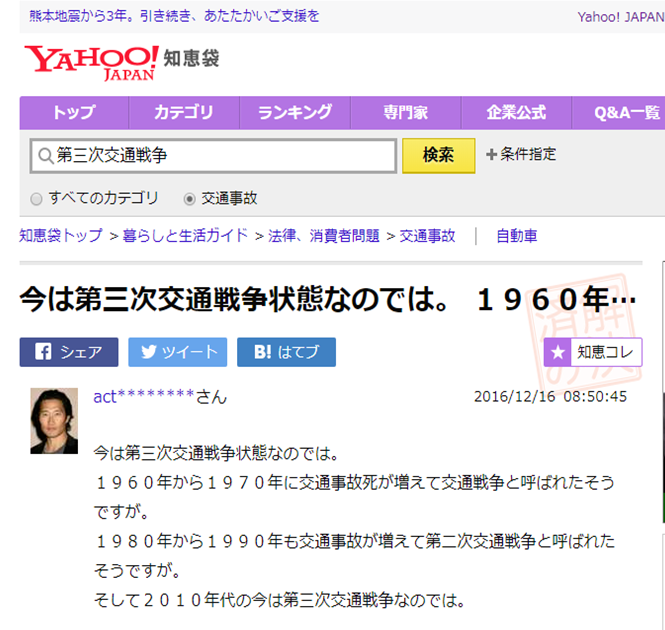Click the yellow 検索 button
Viewport: 665px width, 630px height.
tap(439, 155)
